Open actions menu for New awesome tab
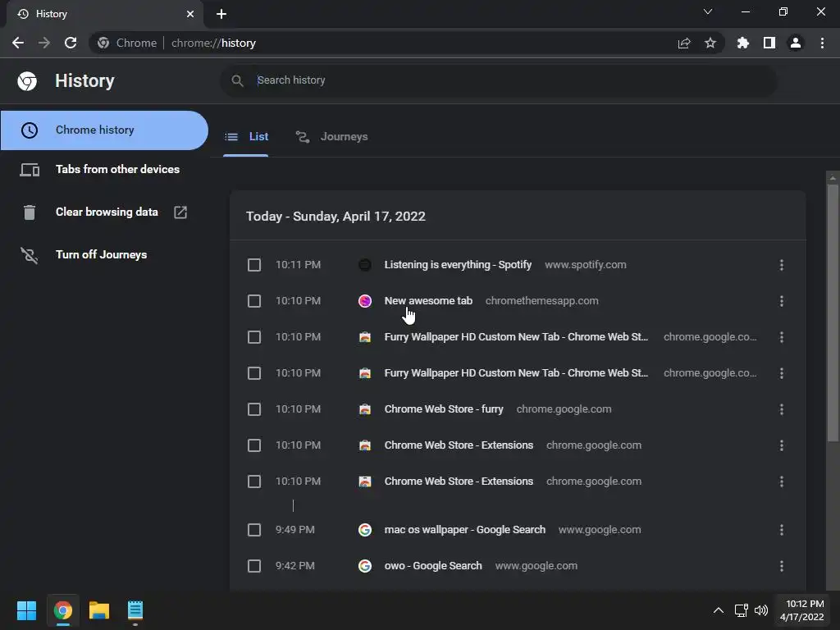 pyautogui.click(x=782, y=301)
